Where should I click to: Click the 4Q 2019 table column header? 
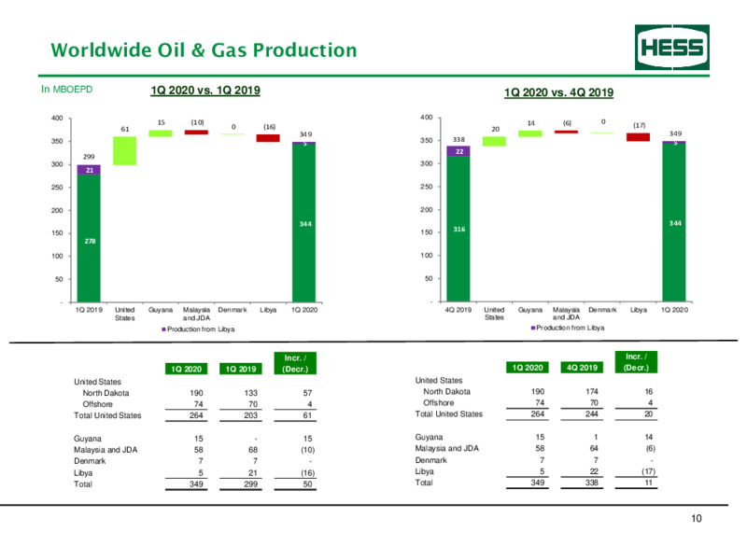point(582,368)
